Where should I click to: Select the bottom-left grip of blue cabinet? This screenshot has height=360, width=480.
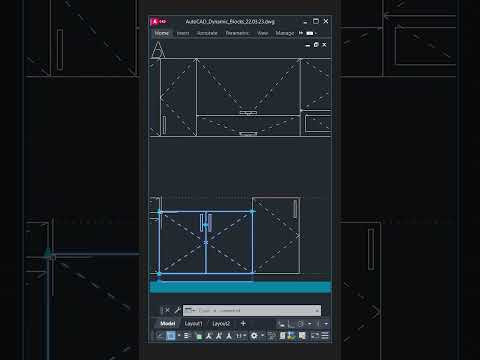tap(159, 274)
